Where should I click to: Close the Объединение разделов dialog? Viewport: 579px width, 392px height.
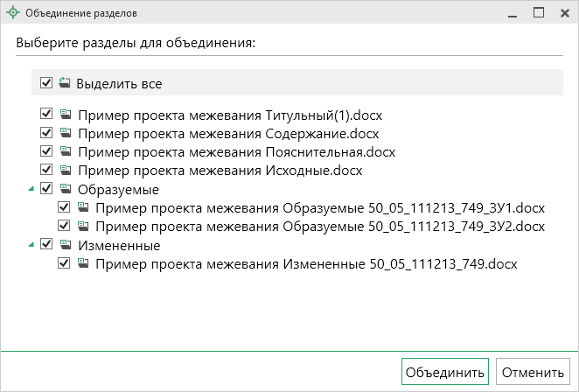(563, 13)
